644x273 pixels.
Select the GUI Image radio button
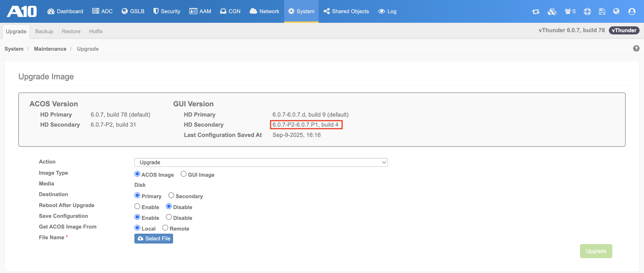184,174
